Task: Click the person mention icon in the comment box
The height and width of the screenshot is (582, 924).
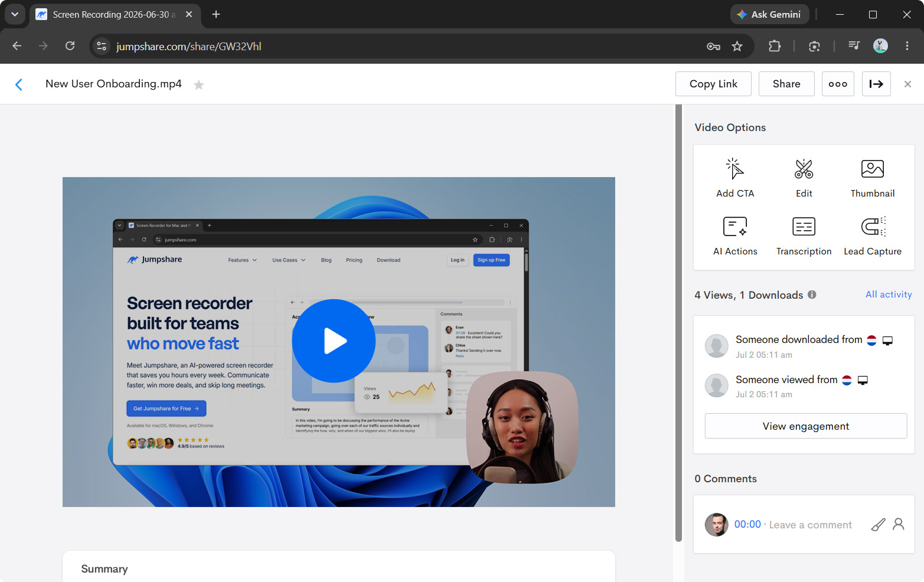Action: coord(899,524)
